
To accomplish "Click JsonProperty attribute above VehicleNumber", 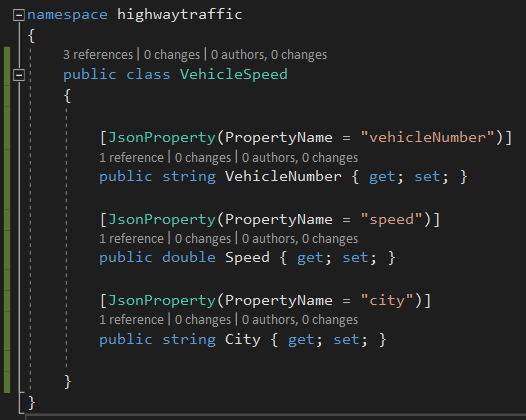I will 162,138.
